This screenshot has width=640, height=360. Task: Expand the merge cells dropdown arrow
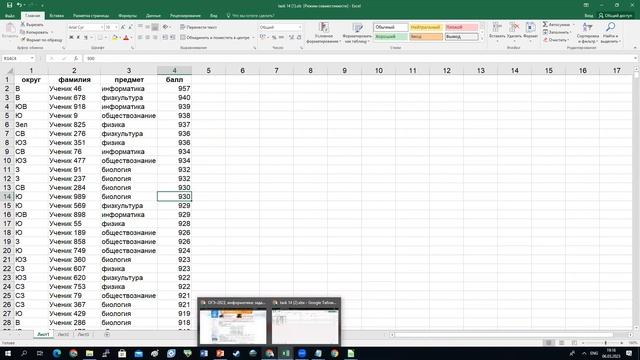click(253, 38)
